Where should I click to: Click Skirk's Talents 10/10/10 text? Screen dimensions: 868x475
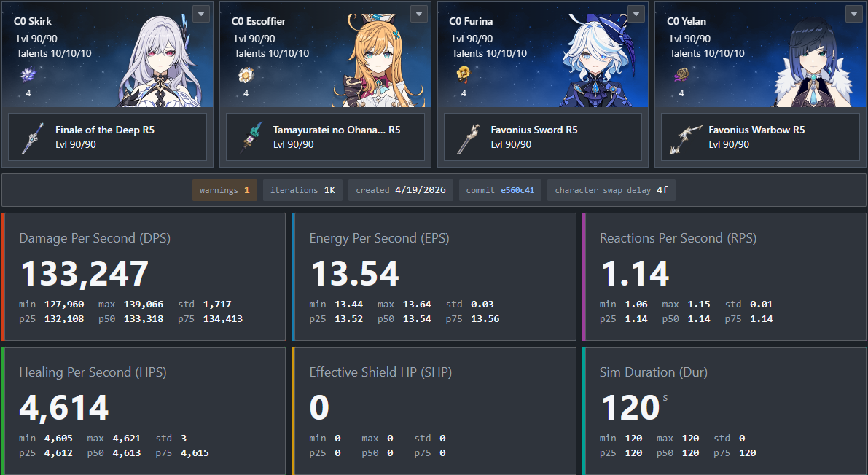54,54
